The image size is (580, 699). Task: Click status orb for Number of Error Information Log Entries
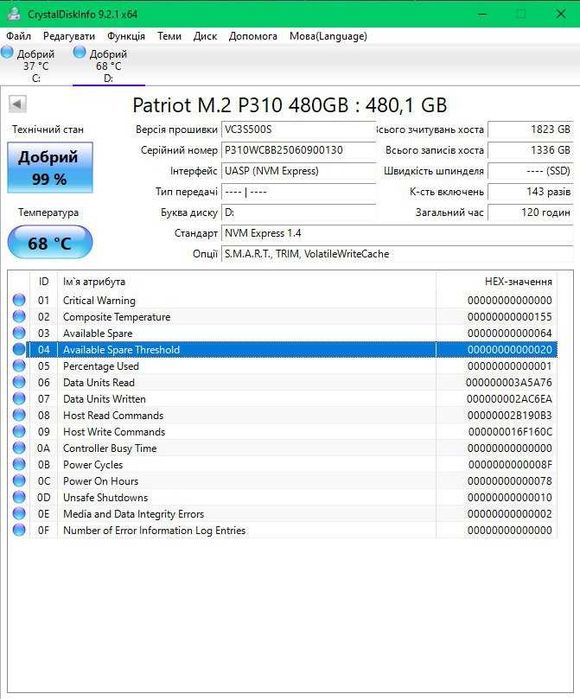pyautogui.click(x=19, y=530)
